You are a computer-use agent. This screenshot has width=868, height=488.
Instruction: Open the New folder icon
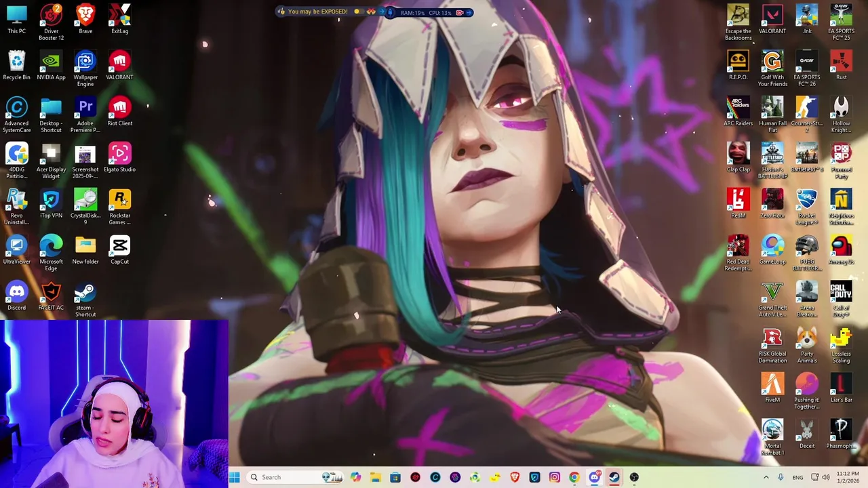tap(85, 249)
